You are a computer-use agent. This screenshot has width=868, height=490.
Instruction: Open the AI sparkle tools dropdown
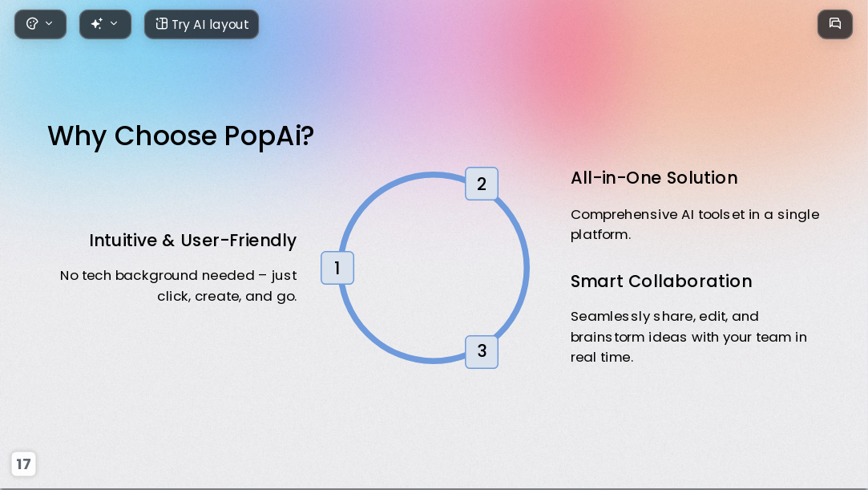[105, 24]
